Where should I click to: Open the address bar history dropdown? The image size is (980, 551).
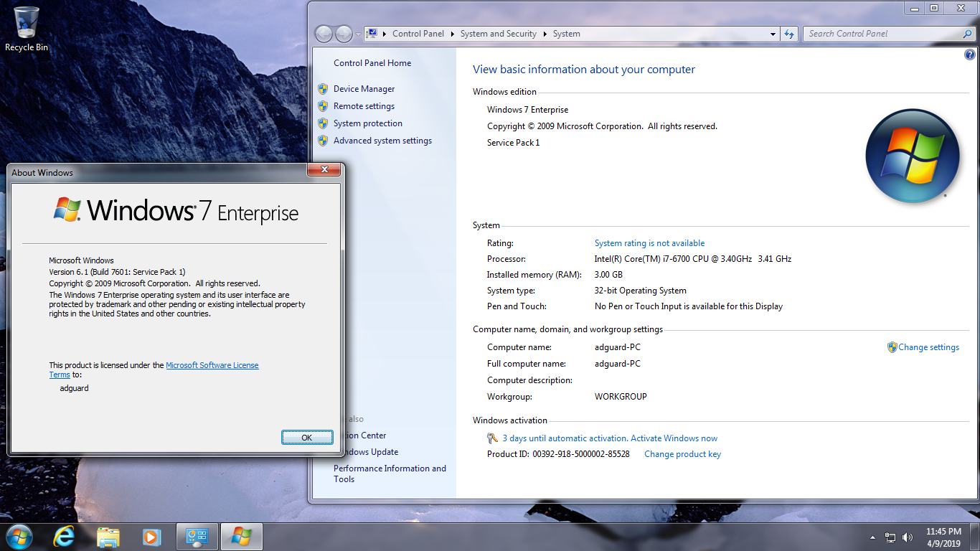click(773, 34)
